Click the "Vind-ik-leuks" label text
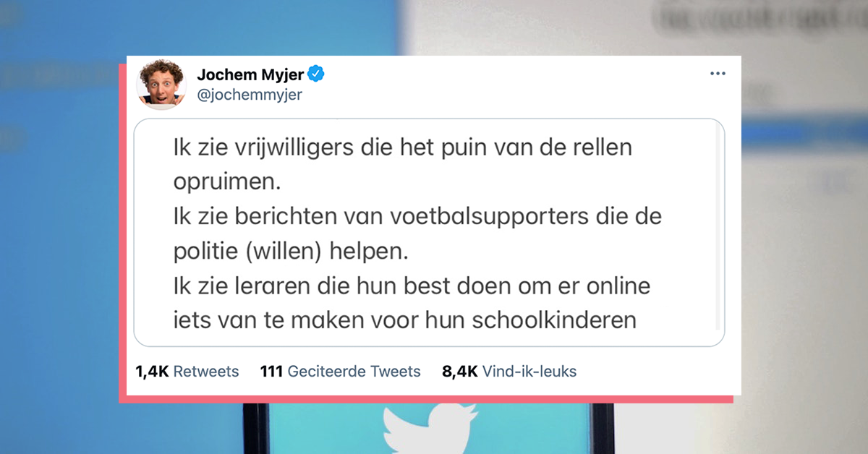 (x=529, y=372)
